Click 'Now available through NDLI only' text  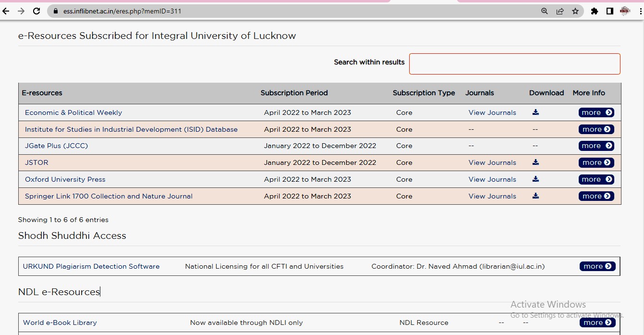(246, 323)
